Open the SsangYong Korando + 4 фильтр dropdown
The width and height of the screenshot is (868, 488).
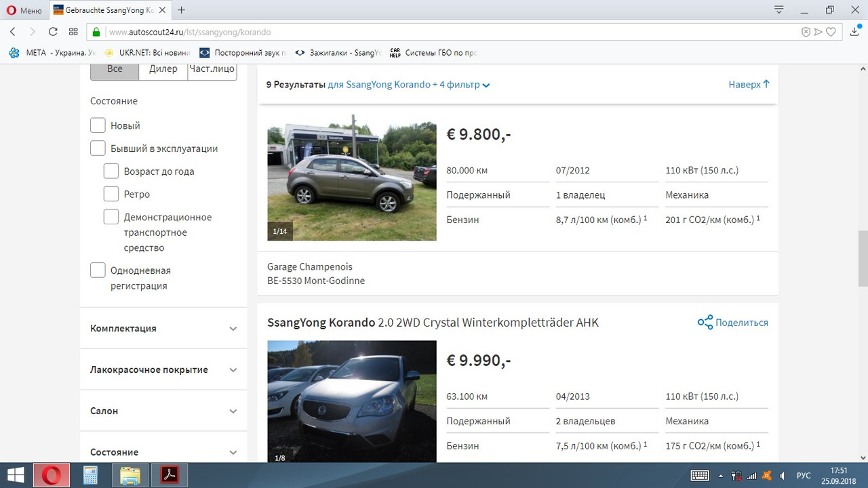pyautogui.click(x=409, y=85)
